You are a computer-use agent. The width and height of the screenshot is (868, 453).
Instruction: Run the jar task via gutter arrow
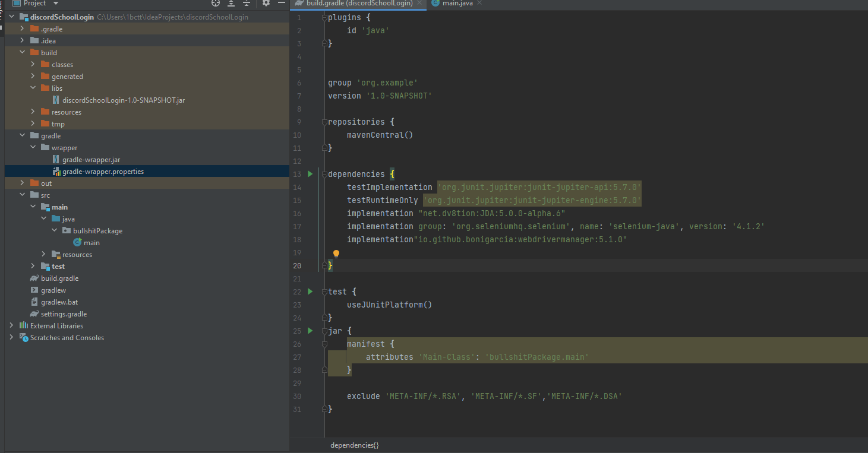310,331
